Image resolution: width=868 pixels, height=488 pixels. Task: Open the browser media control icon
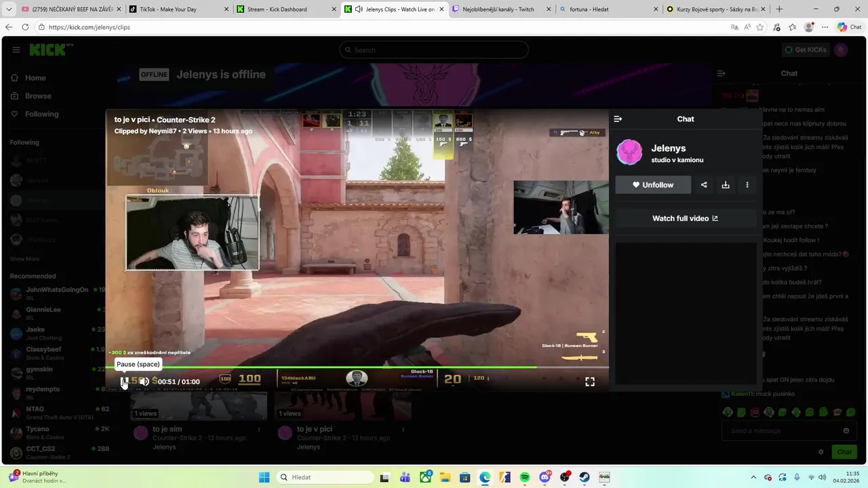(x=776, y=27)
